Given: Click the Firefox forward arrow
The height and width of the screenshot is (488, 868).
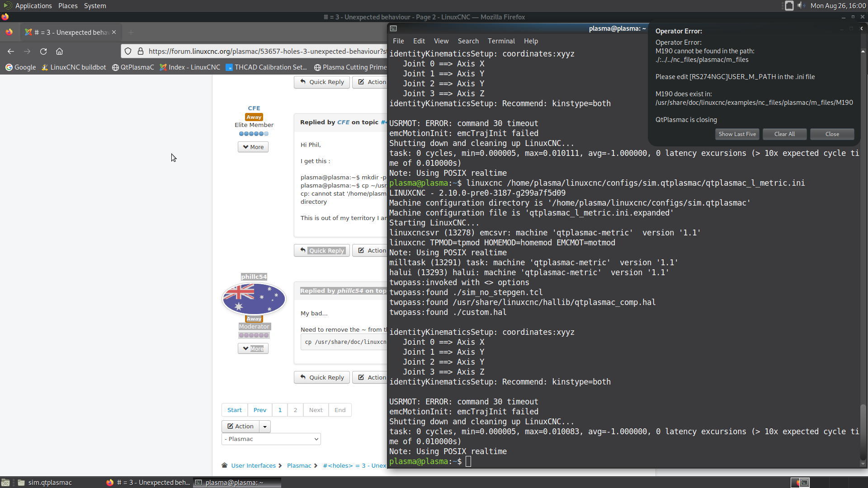Looking at the screenshot, I should coord(27,52).
